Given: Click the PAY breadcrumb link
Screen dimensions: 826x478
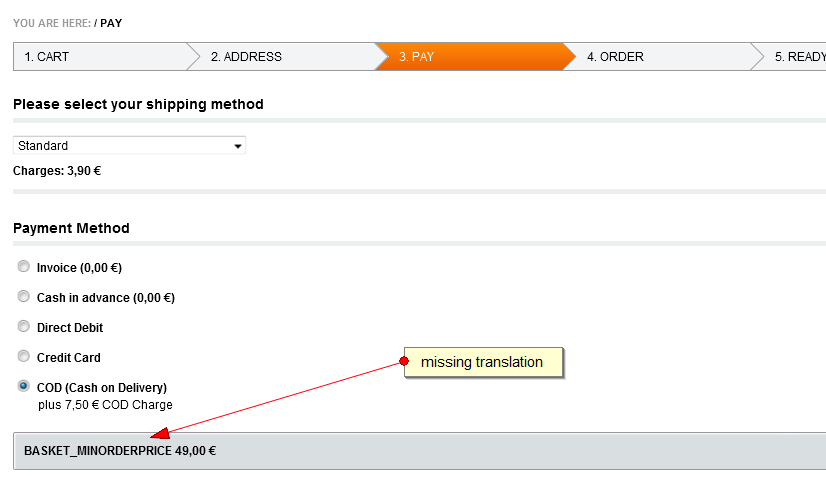Looking at the screenshot, I should 111,23.
